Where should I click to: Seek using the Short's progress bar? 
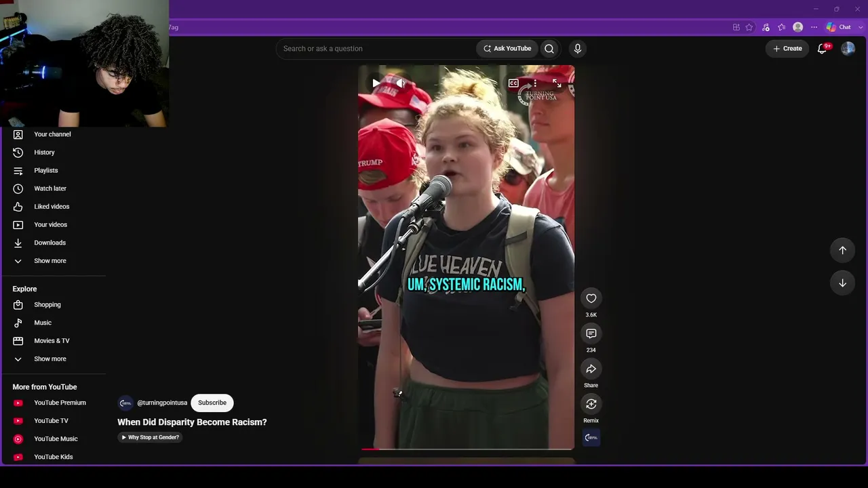pos(467,449)
